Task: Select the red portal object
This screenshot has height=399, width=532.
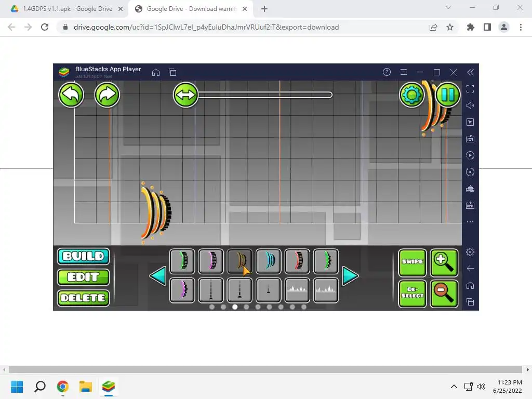Action: coord(297,261)
